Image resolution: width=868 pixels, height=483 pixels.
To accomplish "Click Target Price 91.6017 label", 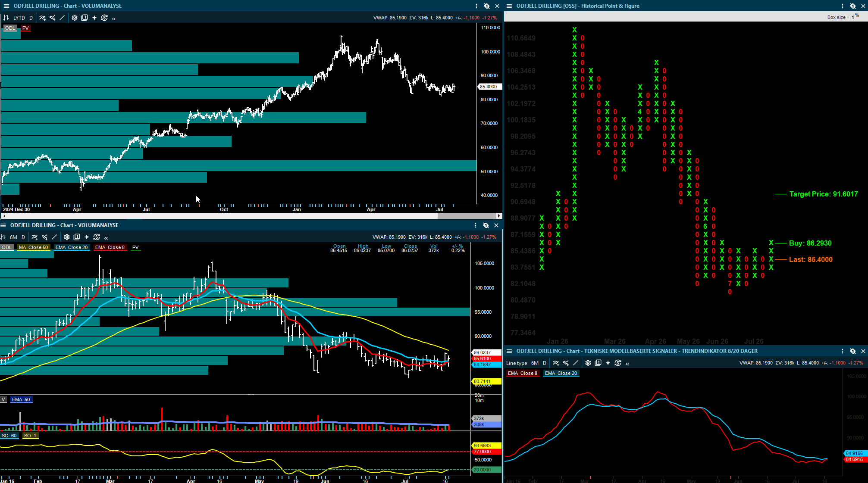I will pyautogui.click(x=824, y=194).
